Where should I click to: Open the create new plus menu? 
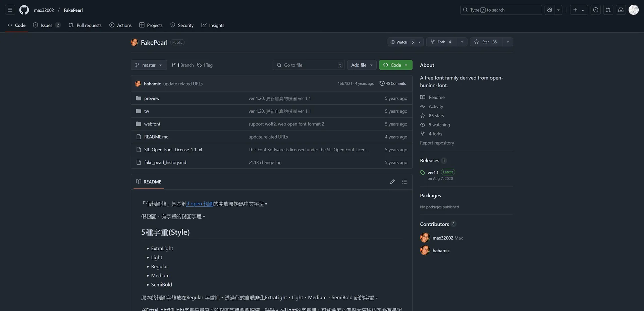coord(579,10)
